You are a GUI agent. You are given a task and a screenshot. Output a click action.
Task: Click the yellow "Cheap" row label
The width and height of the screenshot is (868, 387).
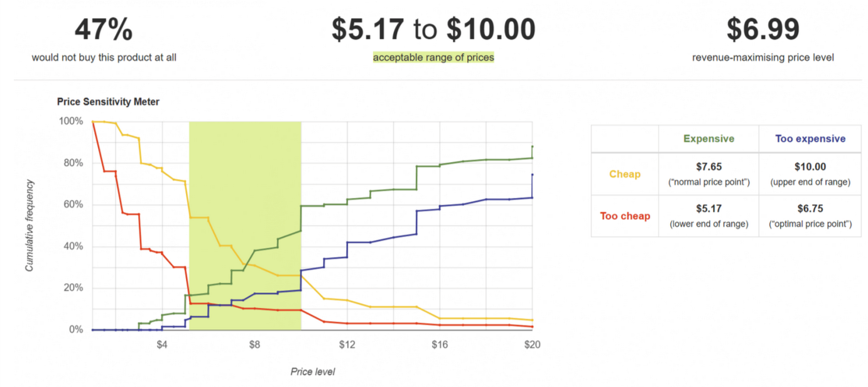coord(624,174)
